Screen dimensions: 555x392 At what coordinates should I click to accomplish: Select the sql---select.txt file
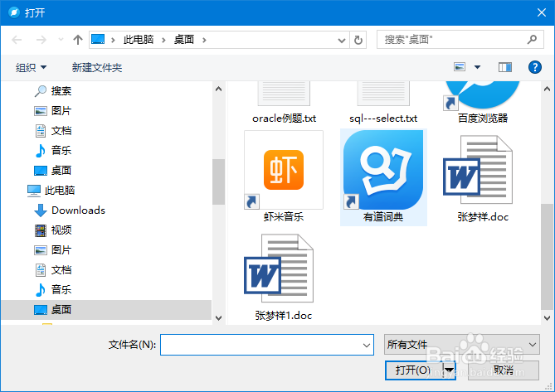[x=383, y=104]
